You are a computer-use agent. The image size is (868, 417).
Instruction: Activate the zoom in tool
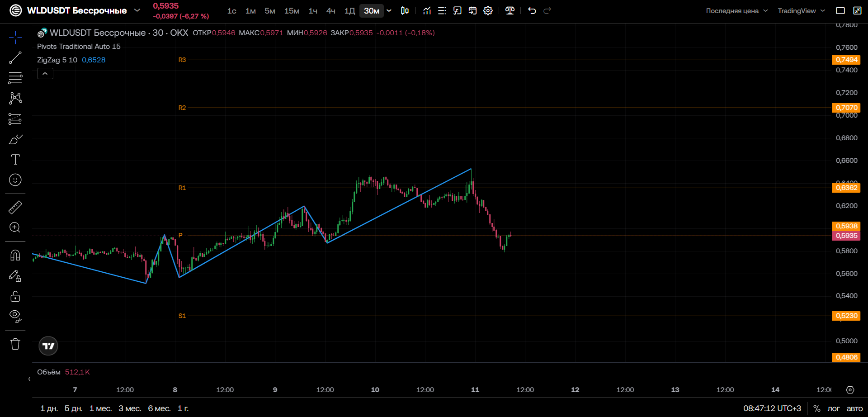[x=15, y=227]
